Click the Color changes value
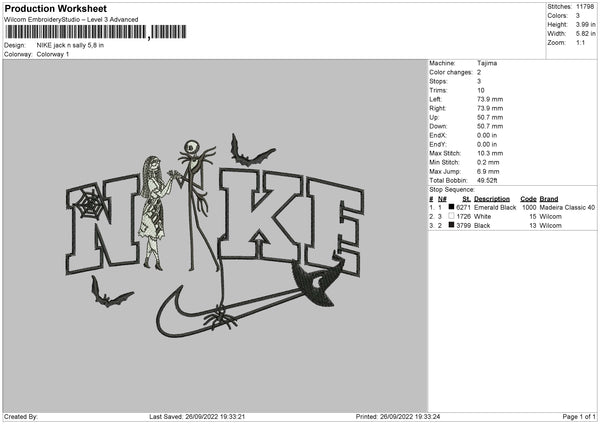This screenshot has width=600, height=424. (x=479, y=72)
